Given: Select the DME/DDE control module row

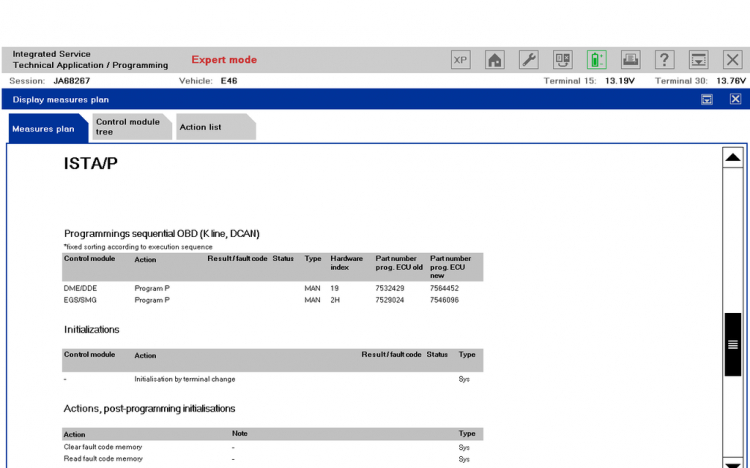Looking at the screenshot, I should pyautogui.click(x=273, y=288).
